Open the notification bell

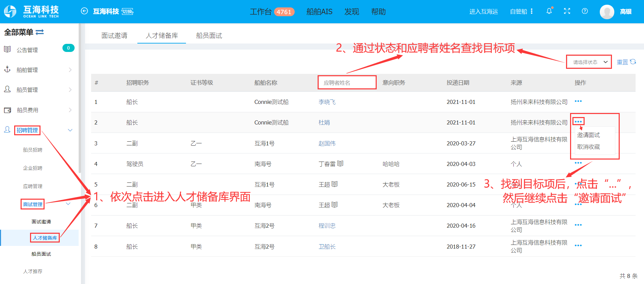click(x=549, y=11)
